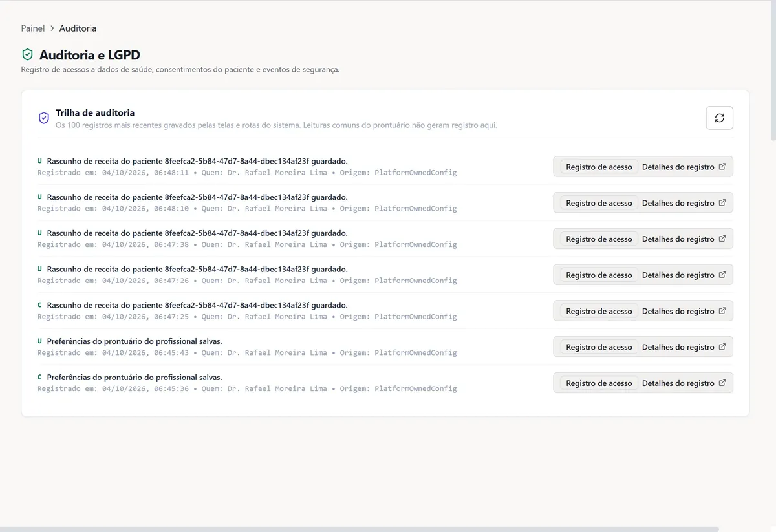View Detalhes do registro of the 06:47:25 entry
The height and width of the screenshot is (532, 776).
point(684,311)
